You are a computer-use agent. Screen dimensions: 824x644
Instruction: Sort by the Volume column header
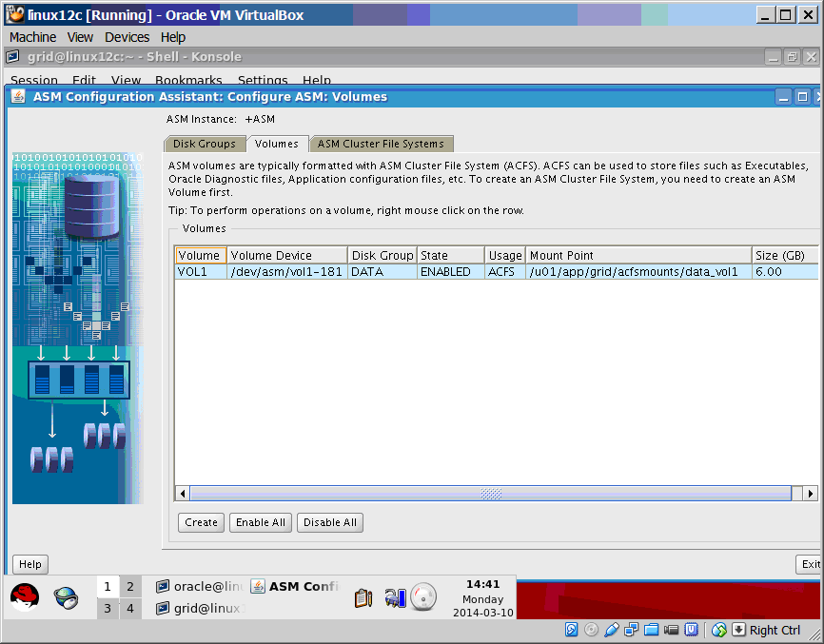point(201,255)
